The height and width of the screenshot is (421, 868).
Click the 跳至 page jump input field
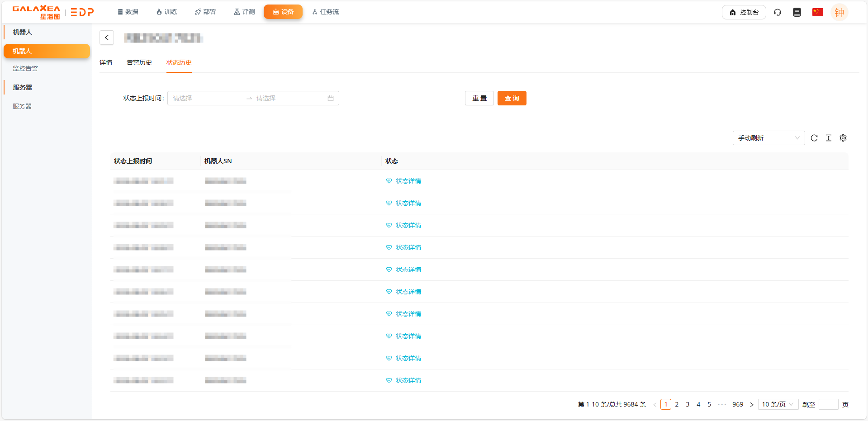click(x=828, y=404)
